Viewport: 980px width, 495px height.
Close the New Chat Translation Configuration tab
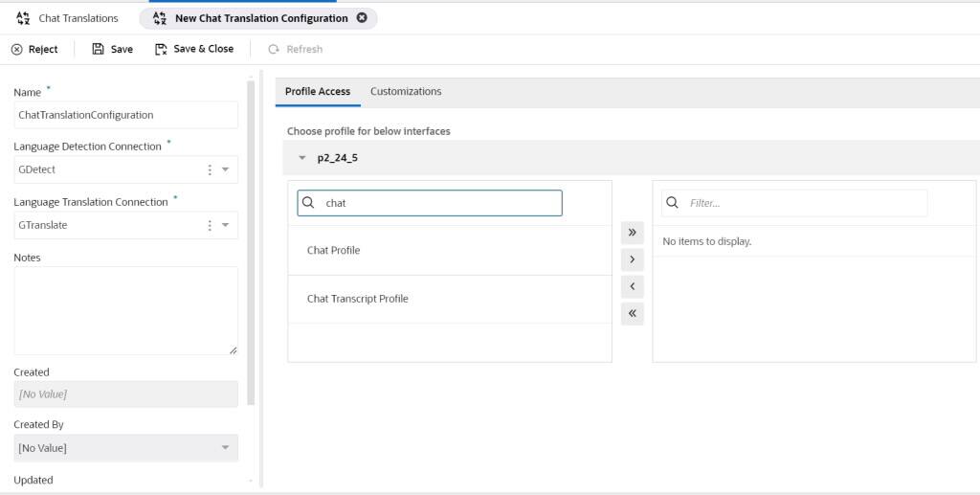pos(361,18)
